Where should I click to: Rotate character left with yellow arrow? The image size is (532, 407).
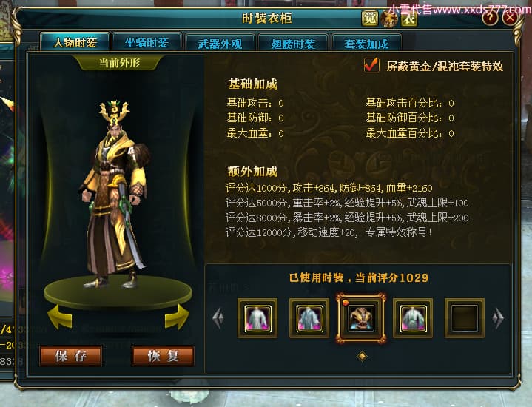(x=60, y=317)
